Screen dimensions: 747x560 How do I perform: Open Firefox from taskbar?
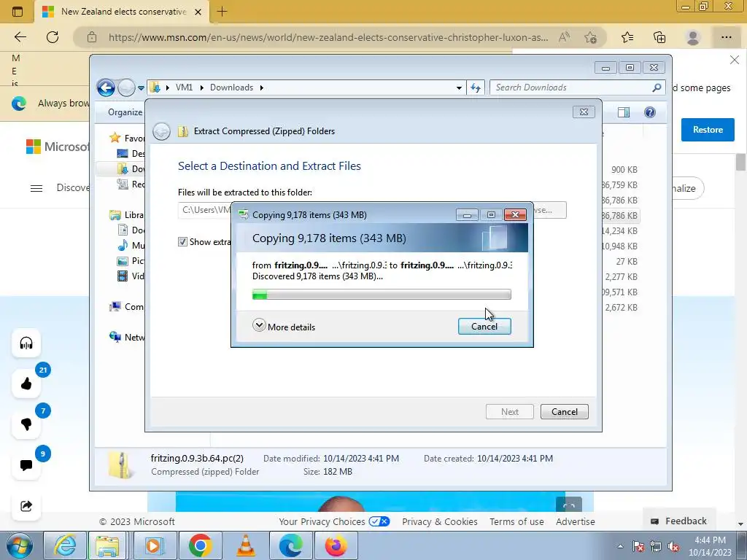[x=336, y=545]
